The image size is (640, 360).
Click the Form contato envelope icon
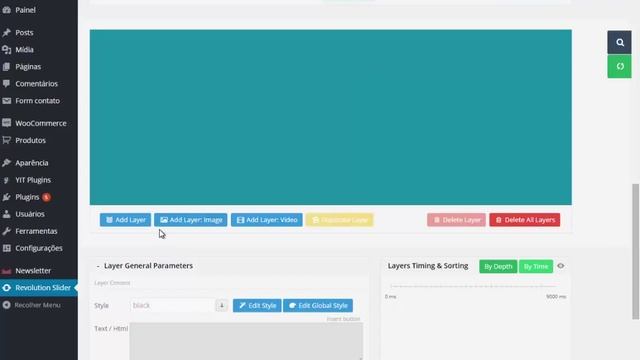pos(7,101)
